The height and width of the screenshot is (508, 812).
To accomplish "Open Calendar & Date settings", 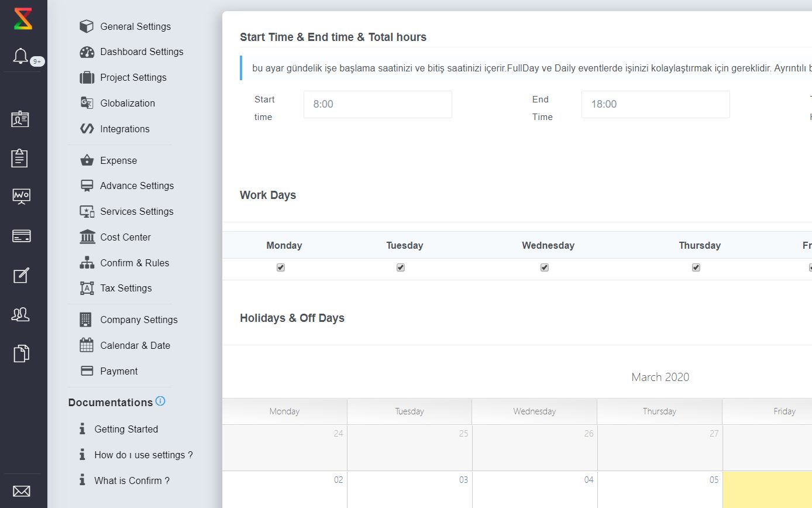I will pyautogui.click(x=135, y=345).
